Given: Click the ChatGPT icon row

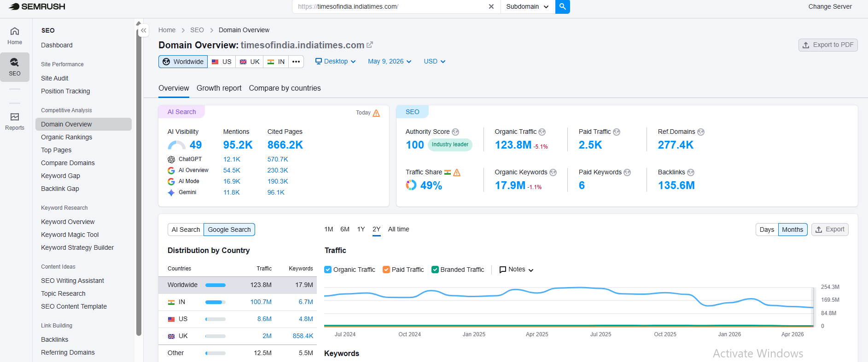Looking at the screenshot, I should click(x=171, y=160).
